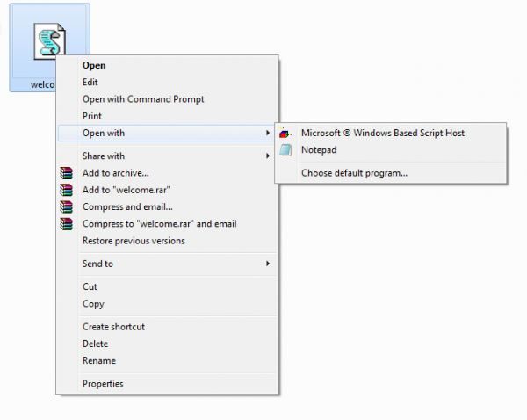
Task: Select Compress to "welcome.rar" and email
Action: (x=167, y=224)
